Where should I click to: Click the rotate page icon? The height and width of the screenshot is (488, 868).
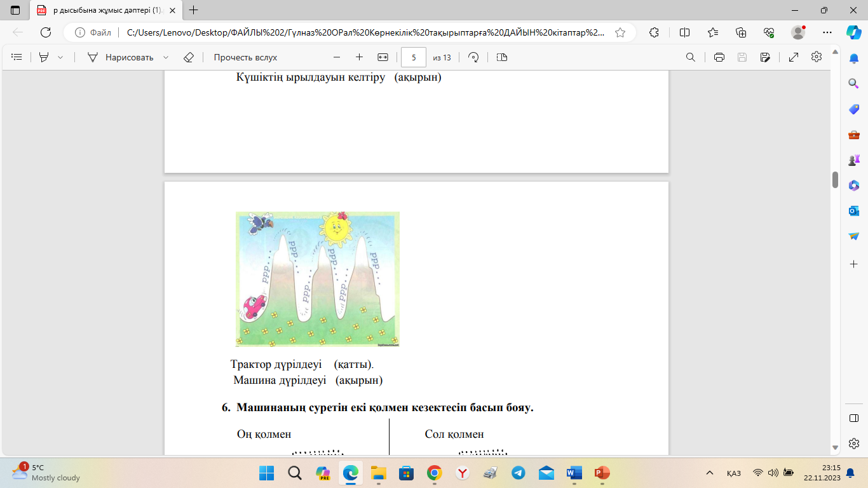click(473, 57)
